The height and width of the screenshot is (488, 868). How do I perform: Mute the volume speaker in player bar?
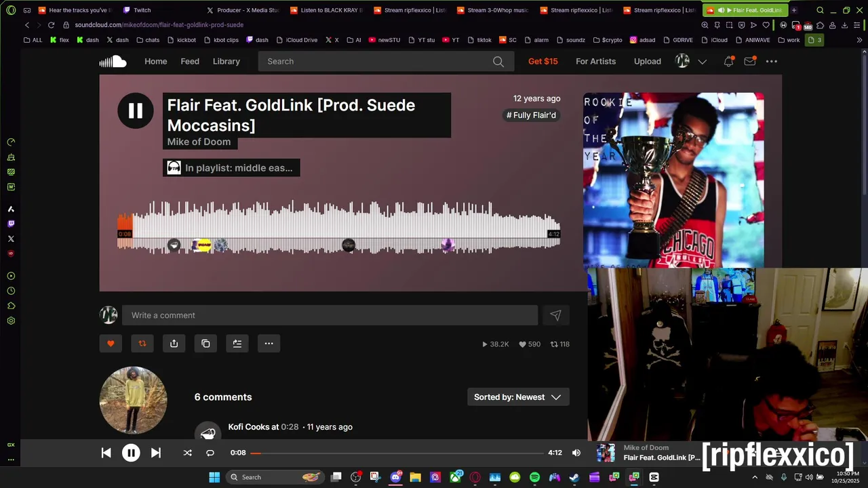[576, 453]
